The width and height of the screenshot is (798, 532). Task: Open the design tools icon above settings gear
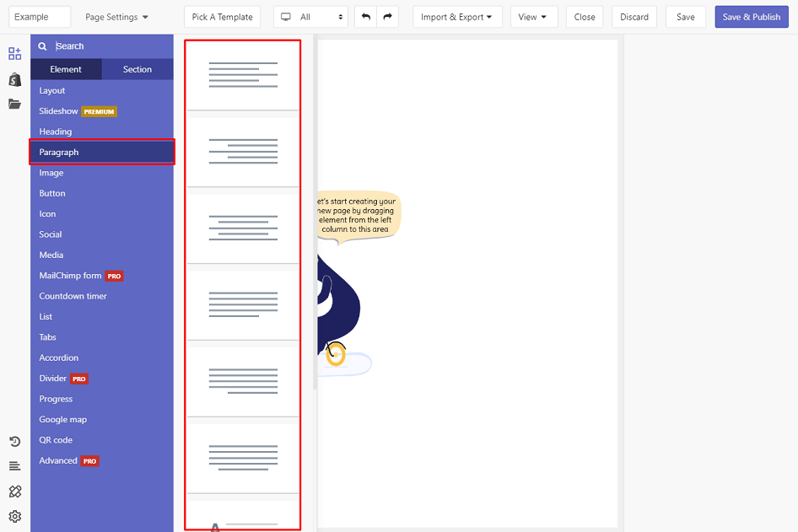click(14, 492)
